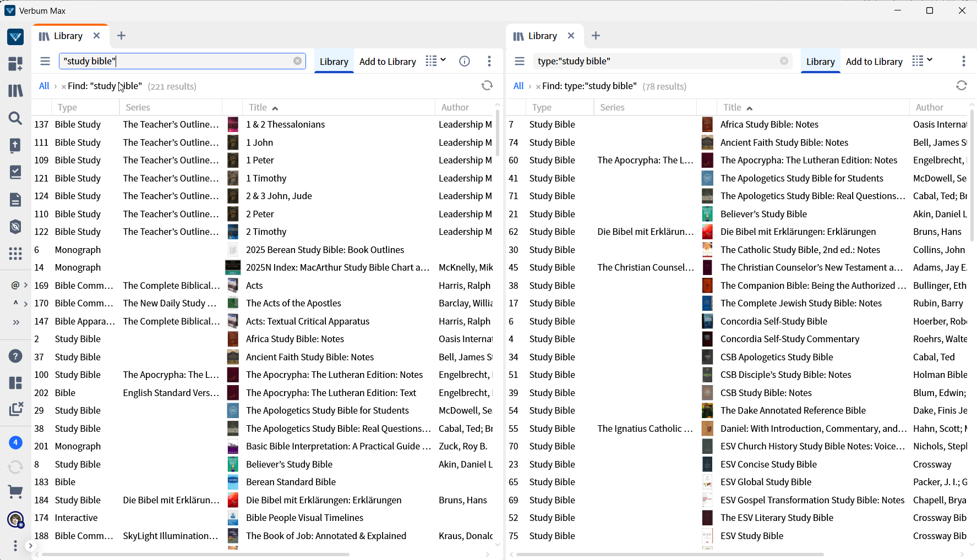The height and width of the screenshot is (560, 977).
Task: Open the checklist plans icon in sidebar
Action: click(x=15, y=172)
